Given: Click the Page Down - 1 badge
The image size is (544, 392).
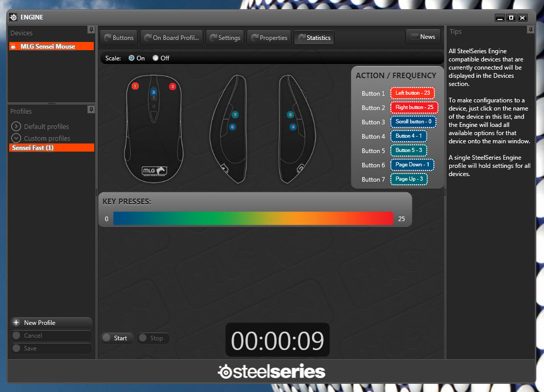Looking at the screenshot, I should pos(412,165).
